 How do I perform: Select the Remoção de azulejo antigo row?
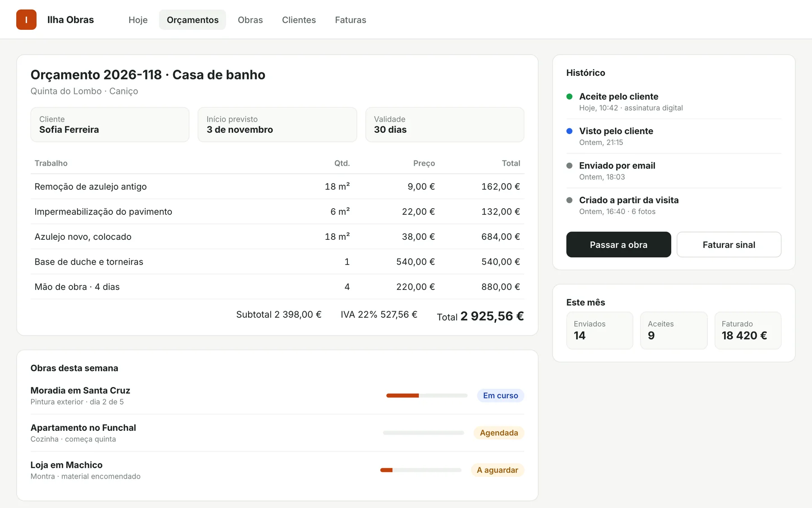coord(277,186)
